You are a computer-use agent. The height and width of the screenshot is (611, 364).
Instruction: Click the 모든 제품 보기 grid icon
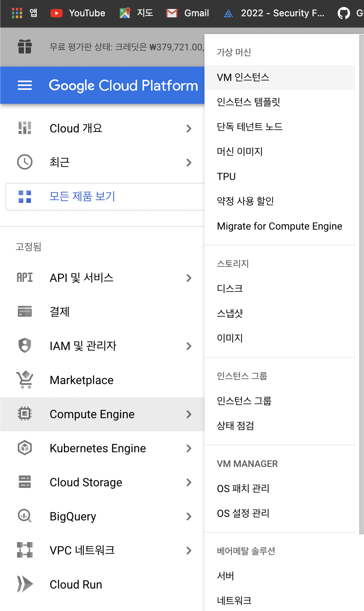point(25,197)
